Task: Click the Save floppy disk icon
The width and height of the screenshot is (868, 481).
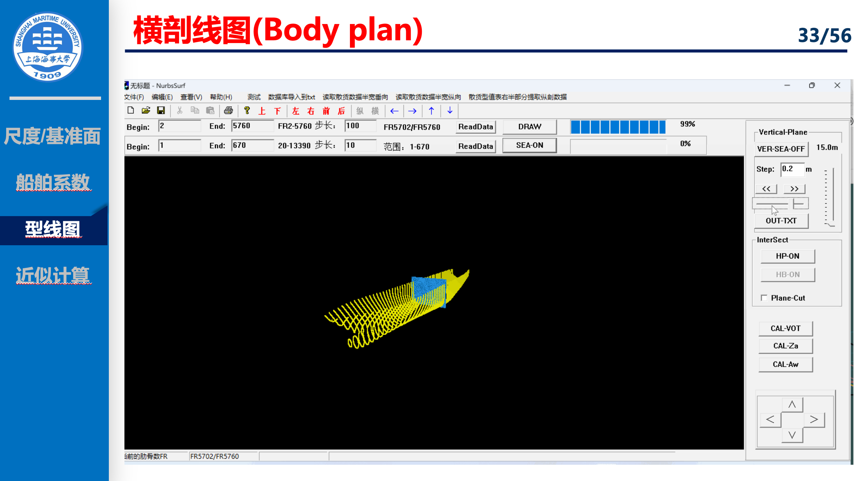Action: pos(161,110)
